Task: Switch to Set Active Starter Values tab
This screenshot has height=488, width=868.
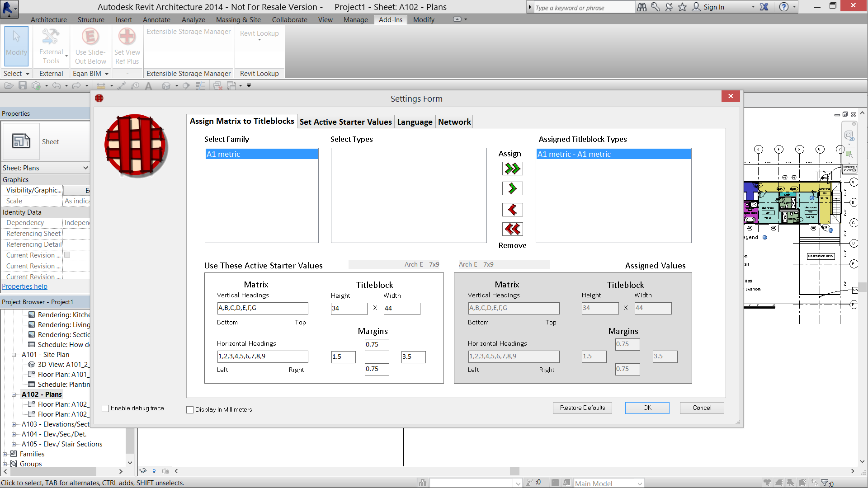Action: (x=345, y=122)
